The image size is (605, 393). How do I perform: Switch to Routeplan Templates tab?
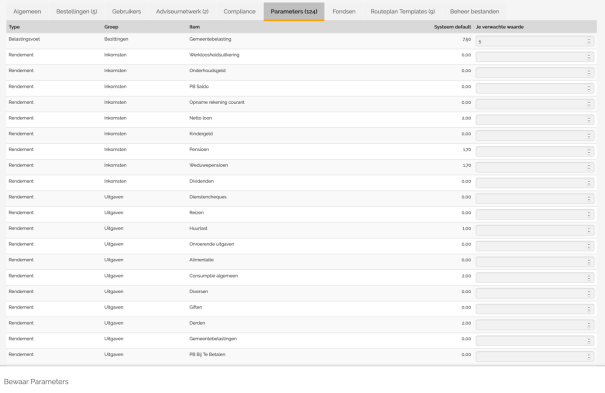(x=403, y=12)
